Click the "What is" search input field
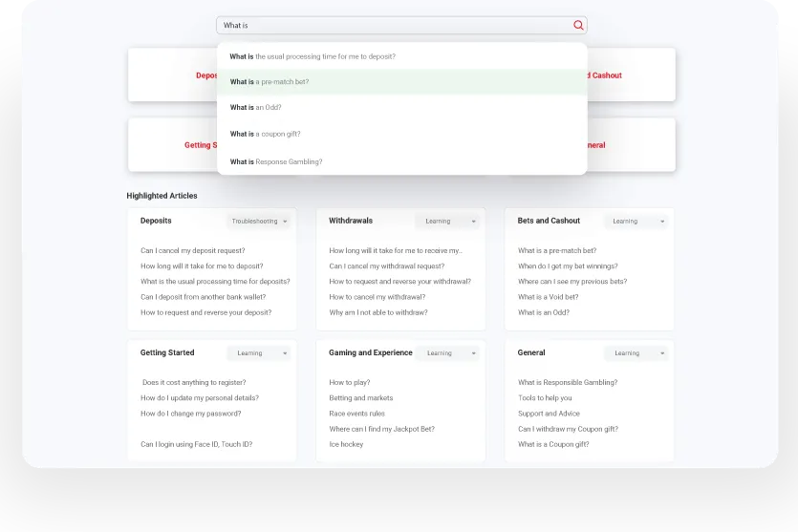 pos(392,26)
